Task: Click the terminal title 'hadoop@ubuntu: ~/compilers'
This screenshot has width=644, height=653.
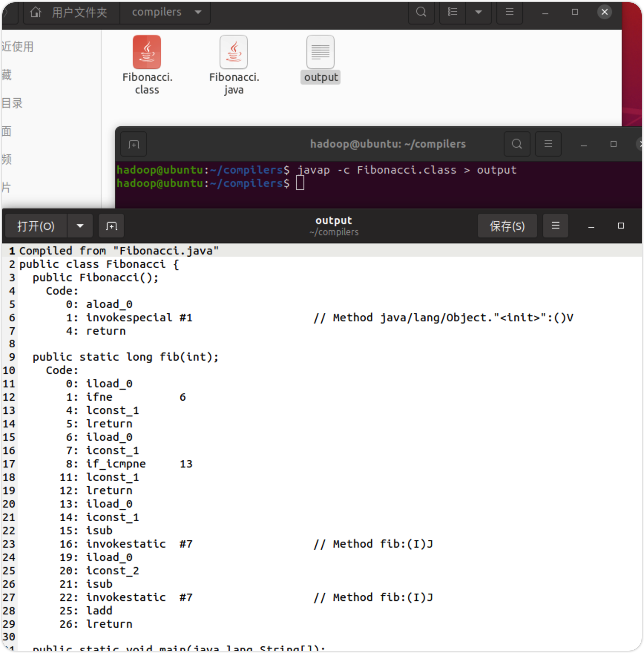Action: (388, 144)
